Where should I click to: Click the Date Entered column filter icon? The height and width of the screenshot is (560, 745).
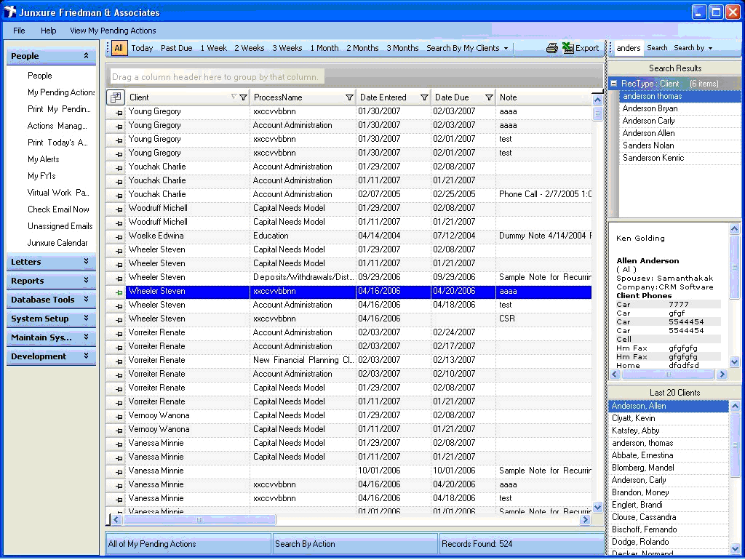coord(424,97)
